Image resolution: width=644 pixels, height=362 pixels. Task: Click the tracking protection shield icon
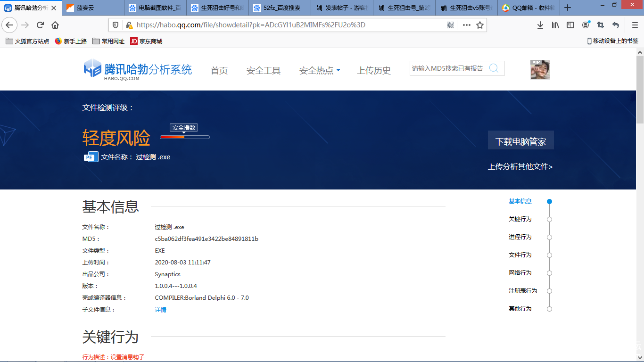point(116,25)
